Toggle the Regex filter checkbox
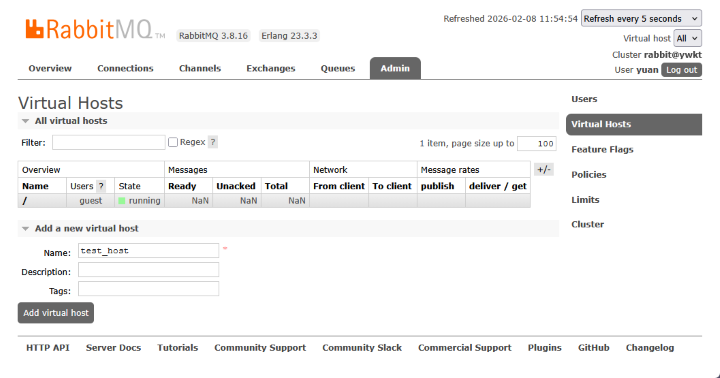 pyautogui.click(x=173, y=142)
